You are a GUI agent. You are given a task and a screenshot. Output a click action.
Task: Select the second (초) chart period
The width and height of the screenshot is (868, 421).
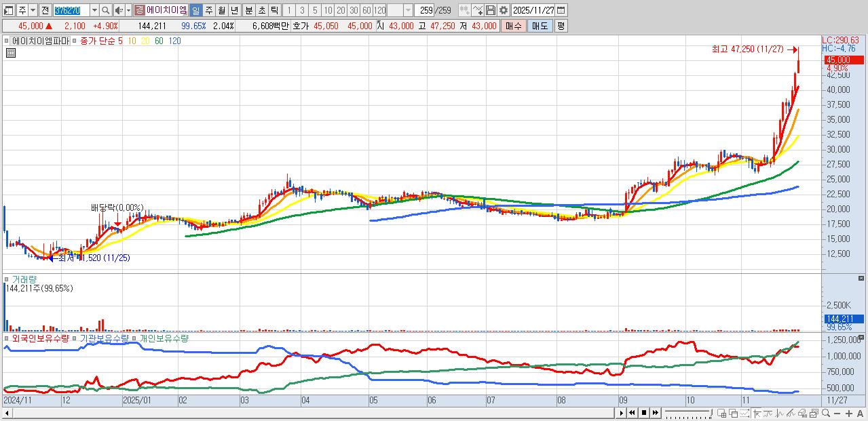tap(261, 10)
